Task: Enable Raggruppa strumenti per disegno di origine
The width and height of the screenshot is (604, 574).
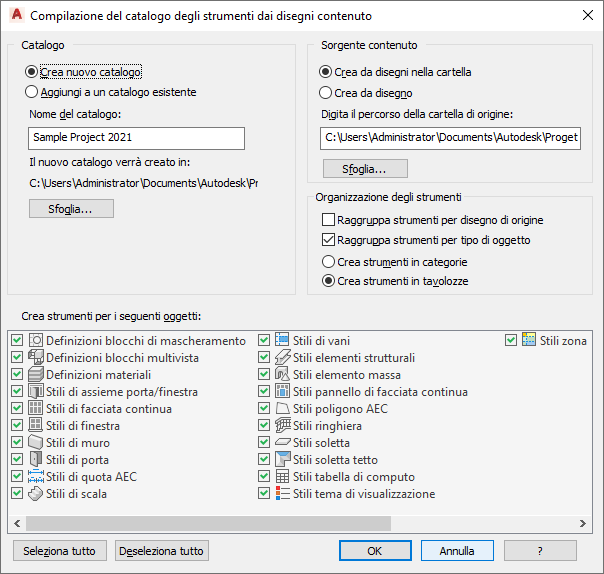Action: click(x=328, y=220)
